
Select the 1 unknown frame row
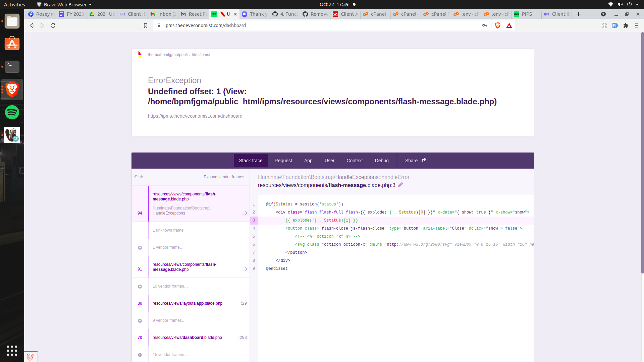(191, 230)
